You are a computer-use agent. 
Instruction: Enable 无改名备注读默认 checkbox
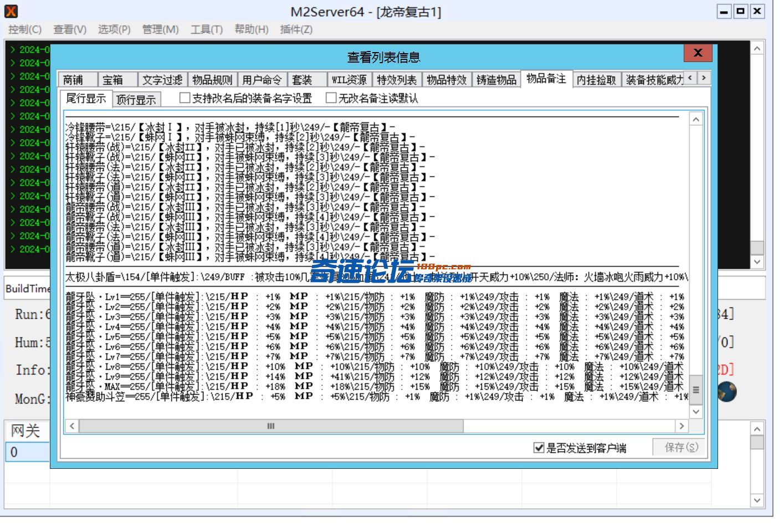point(331,98)
